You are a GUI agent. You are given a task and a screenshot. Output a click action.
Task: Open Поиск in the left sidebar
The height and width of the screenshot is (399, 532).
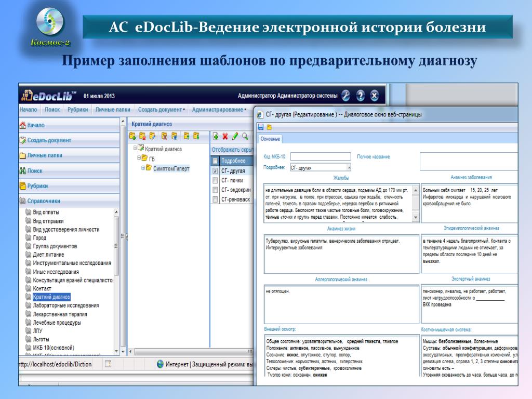69,170
